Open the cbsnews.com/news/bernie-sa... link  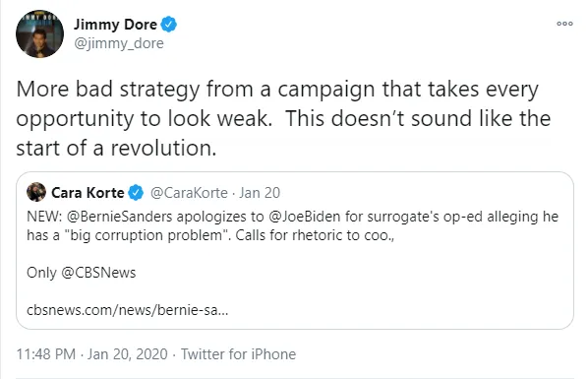[x=128, y=310]
